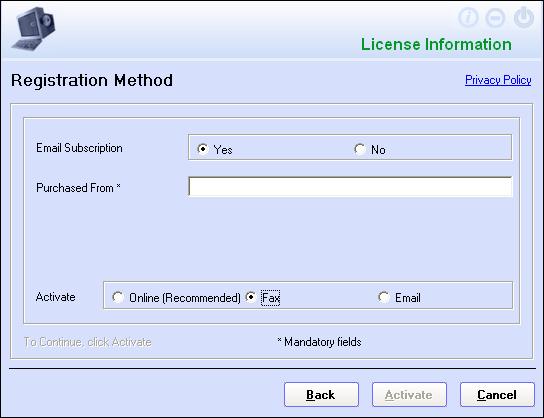Screen dimensions: 544x418
Task: Click the Back button
Action: point(321,394)
